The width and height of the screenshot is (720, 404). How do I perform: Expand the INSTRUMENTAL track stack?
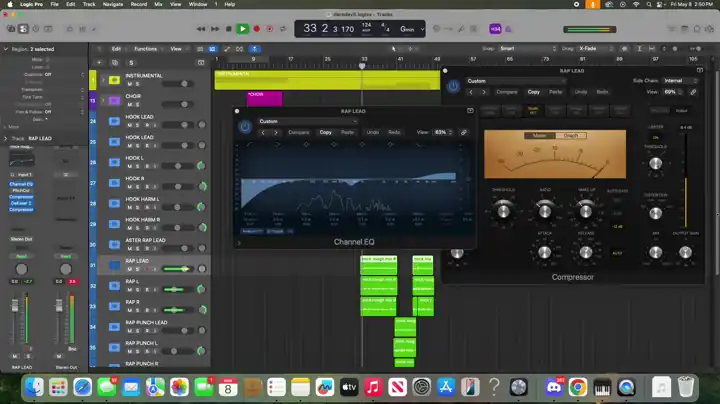click(103, 80)
